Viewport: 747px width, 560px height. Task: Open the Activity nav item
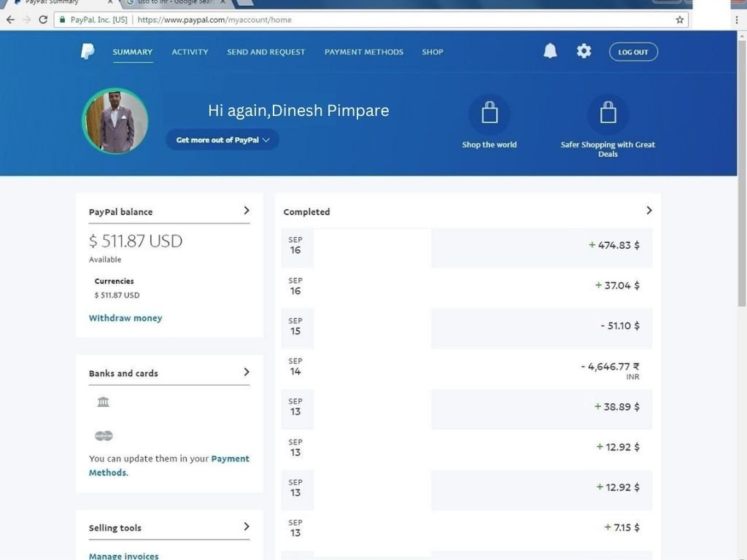pos(190,52)
